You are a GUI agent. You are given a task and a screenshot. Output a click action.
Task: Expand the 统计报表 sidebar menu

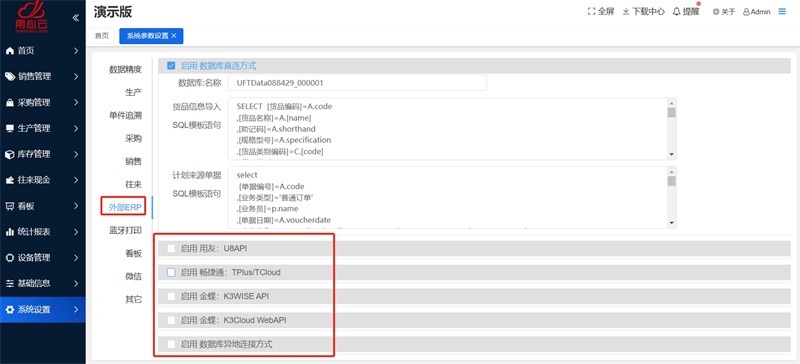pos(42,232)
